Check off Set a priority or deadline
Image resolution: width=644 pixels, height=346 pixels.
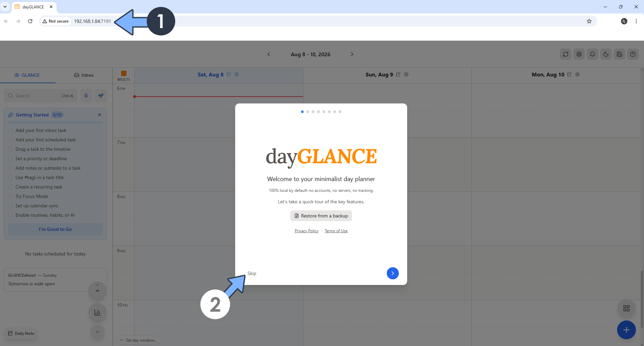pos(10,159)
